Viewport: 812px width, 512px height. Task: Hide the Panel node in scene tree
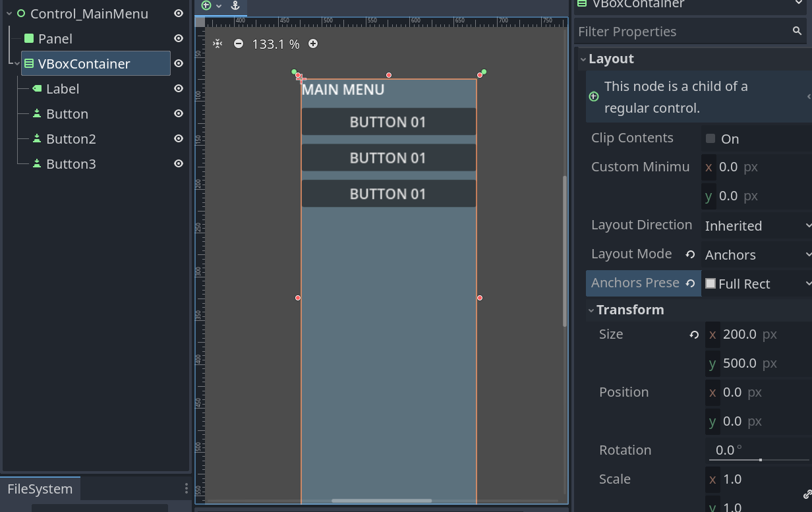(178, 39)
